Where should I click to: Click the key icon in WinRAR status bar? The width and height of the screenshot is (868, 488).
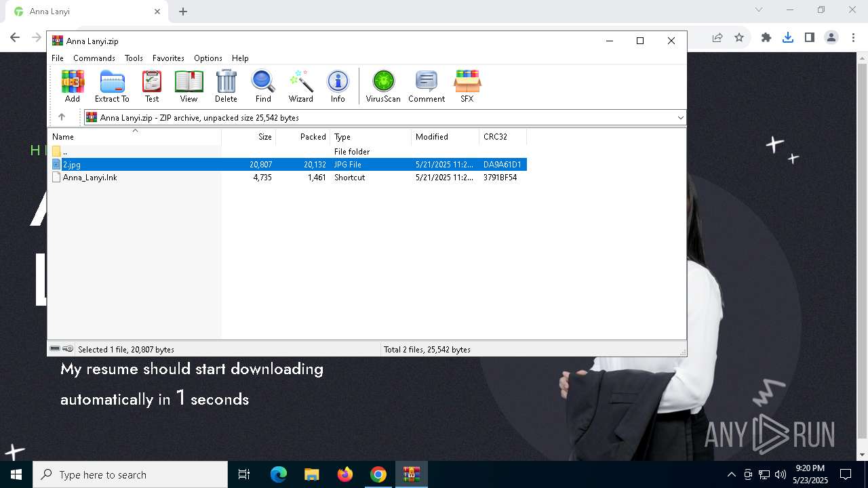pos(68,349)
